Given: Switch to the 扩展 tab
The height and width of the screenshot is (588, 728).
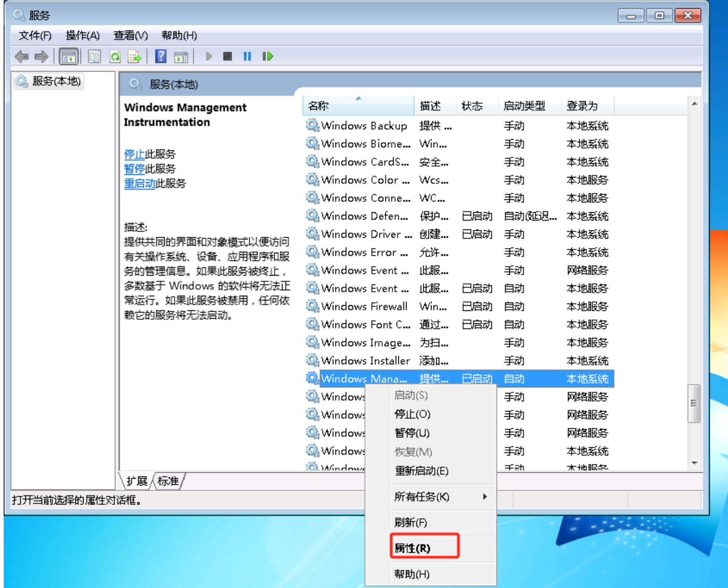Looking at the screenshot, I should (x=137, y=481).
